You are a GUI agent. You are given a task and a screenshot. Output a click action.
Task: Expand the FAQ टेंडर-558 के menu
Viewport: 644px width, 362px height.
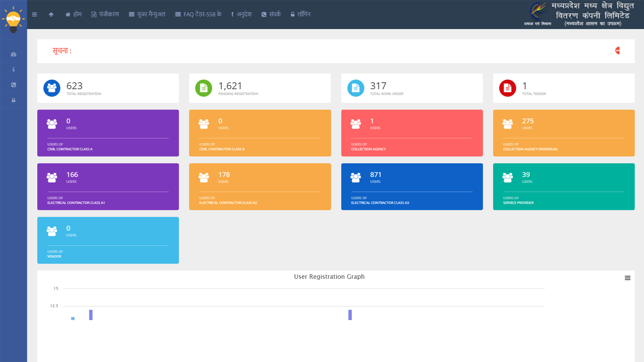198,14
